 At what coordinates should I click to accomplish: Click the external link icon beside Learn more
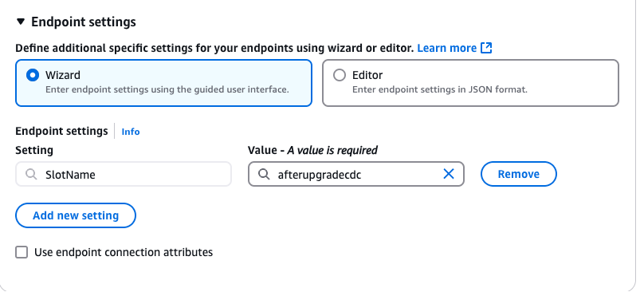(x=486, y=48)
